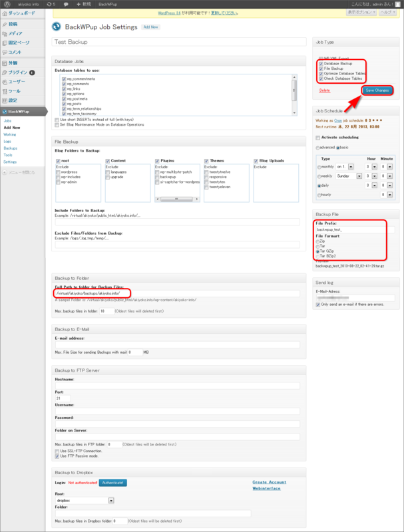404x532 pixels.
Task: Toggle File Backup job type checkbox
Action: point(321,69)
